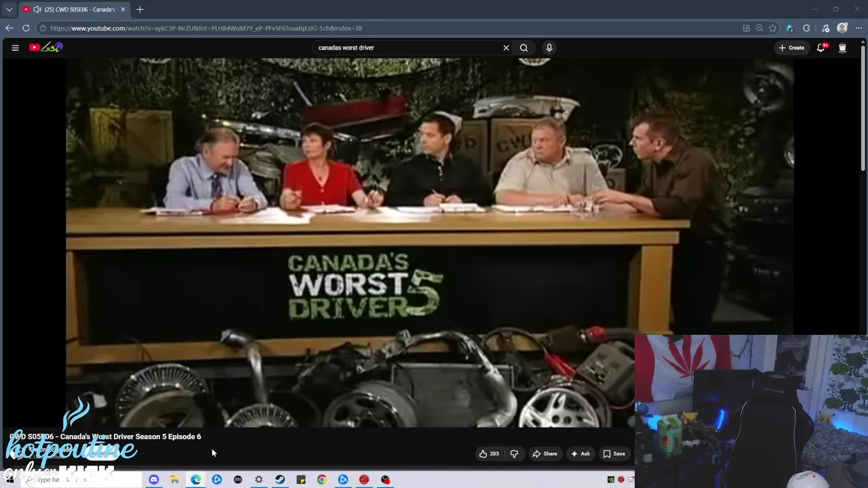868x488 pixels.
Task: Open Steam from the taskbar
Action: 280,480
